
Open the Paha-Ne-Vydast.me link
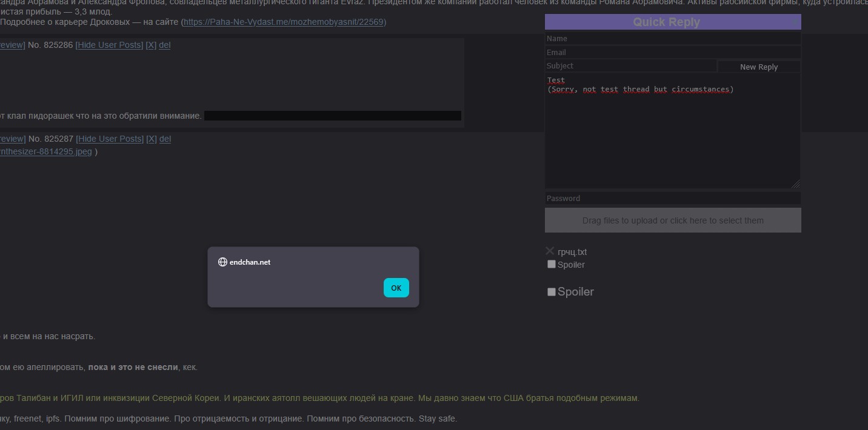tap(284, 22)
